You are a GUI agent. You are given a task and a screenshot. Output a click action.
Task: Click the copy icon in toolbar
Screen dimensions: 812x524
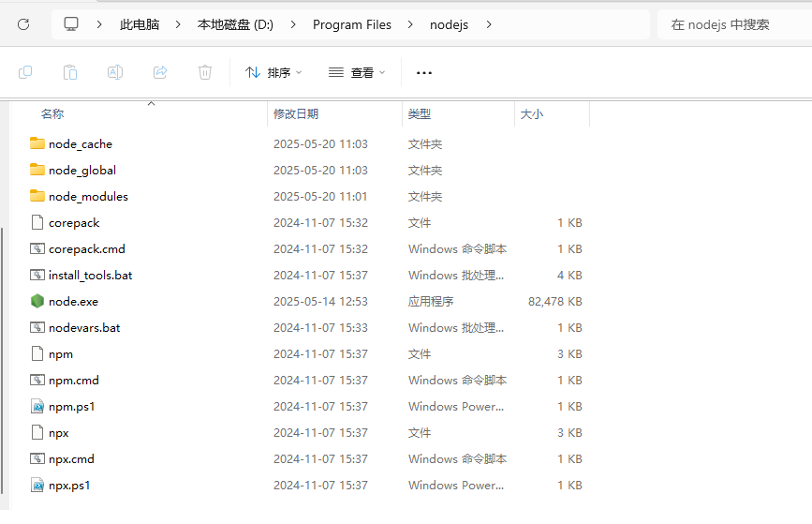[25, 72]
